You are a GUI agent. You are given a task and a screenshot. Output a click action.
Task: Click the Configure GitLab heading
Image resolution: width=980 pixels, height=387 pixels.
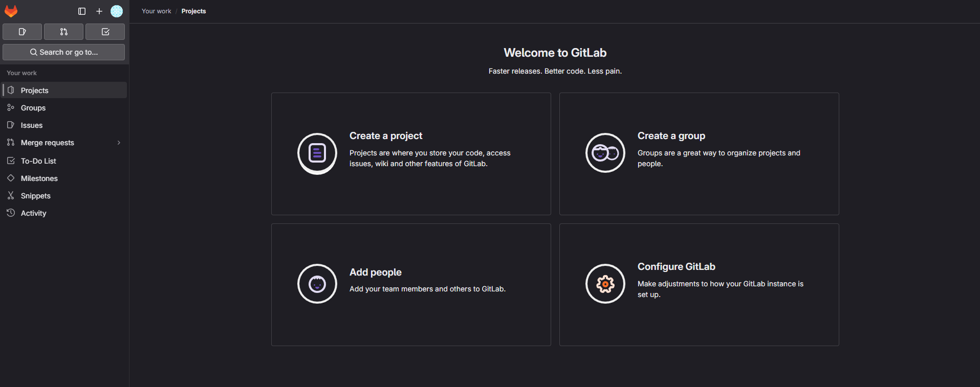[677, 267]
